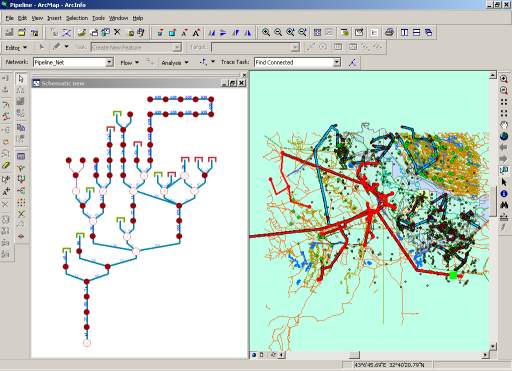Expand the Editor dropdown menu

[x=16, y=48]
